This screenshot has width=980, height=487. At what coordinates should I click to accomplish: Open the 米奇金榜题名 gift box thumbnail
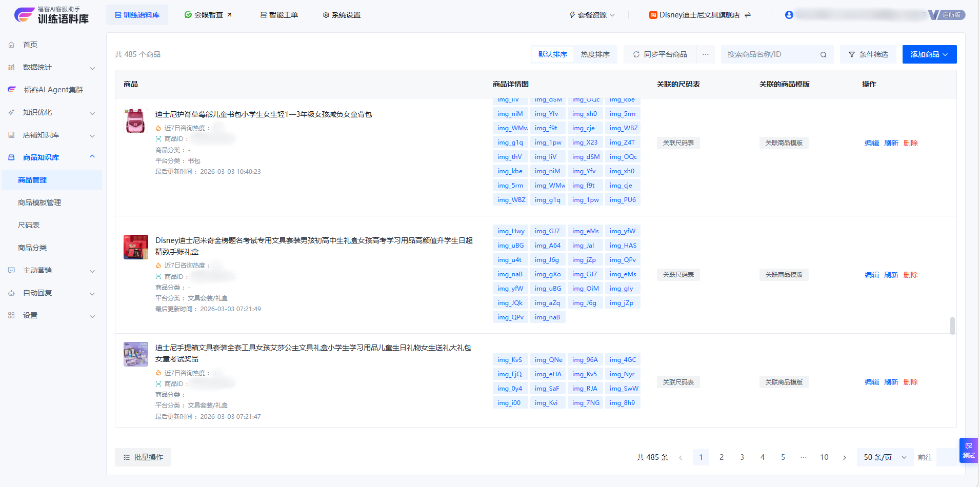136,247
